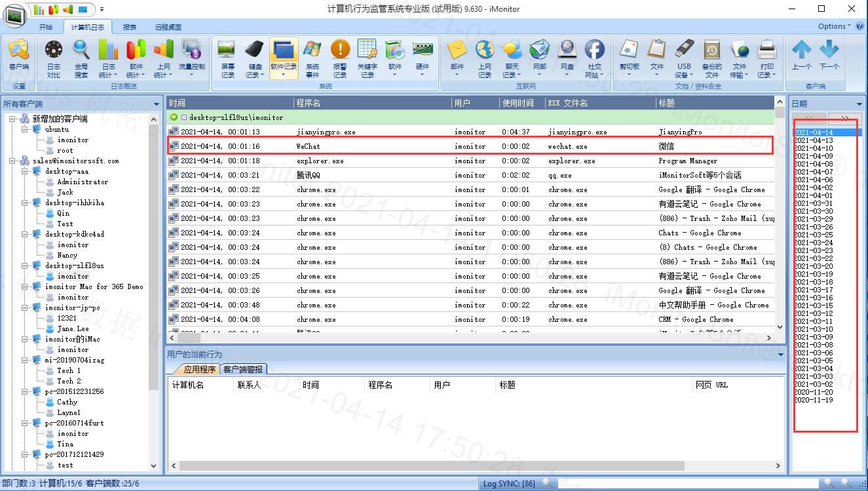This screenshot has height=491, width=868.
Task: Launch 全局搜索 global search
Action: coord(81,59)
